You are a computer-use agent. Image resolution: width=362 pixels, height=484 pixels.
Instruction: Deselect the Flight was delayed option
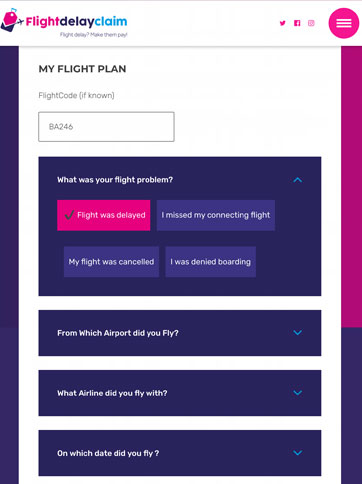104,215
